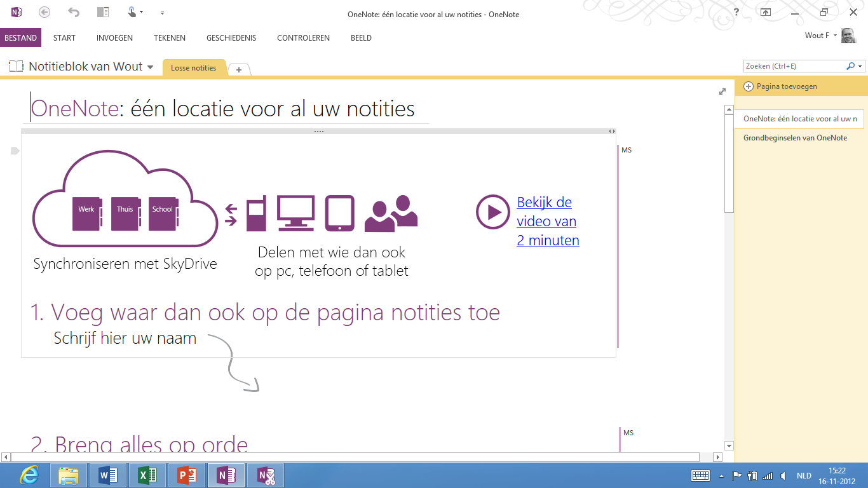The height and width of the screenshot is (488, 868).
Task: Click the Synchroniseren met SkyDrive text
Action: coord(125,264)
